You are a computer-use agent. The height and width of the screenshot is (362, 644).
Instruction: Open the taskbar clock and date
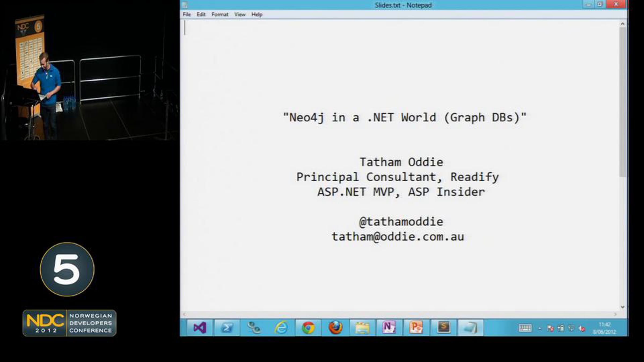[604, 328]
